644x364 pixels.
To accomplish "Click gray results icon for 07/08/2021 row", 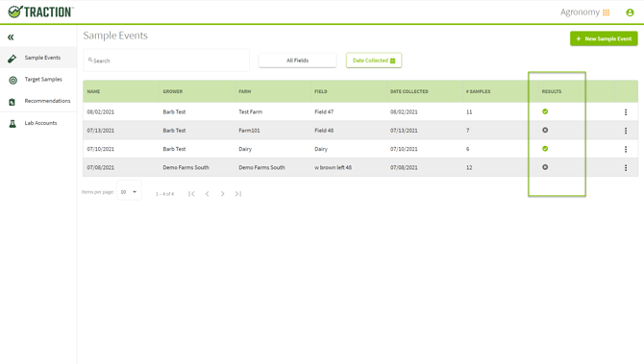I will coord(545,167).
